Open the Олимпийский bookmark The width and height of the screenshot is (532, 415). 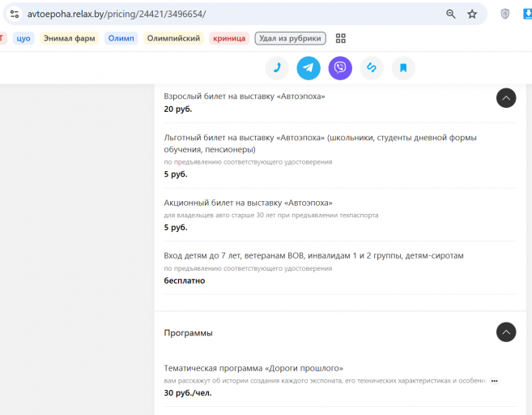173,38
